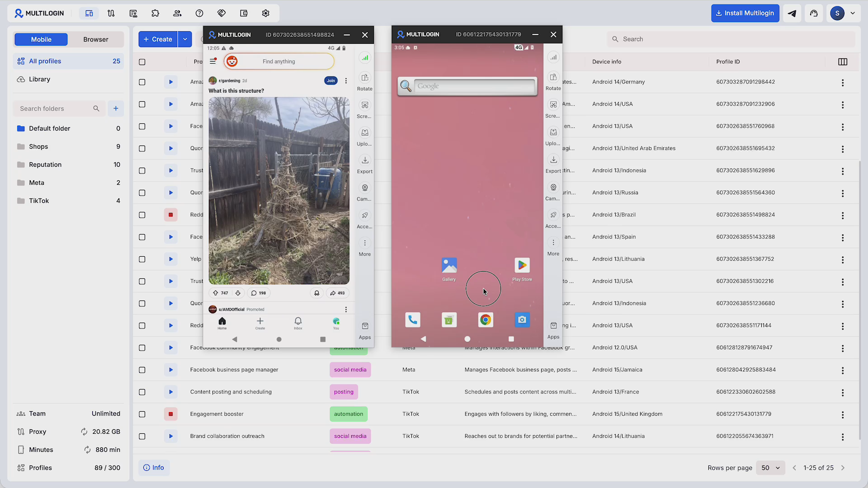Open the rows per page dropdown
Image resolution: width=868 pixels, height=488 pixels.
tap(770, 468)
